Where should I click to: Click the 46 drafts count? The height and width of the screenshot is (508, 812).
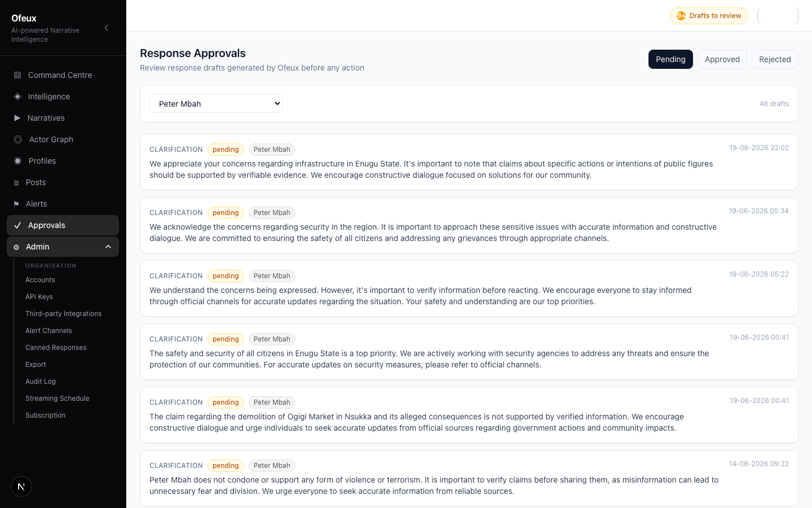[774, 104]
